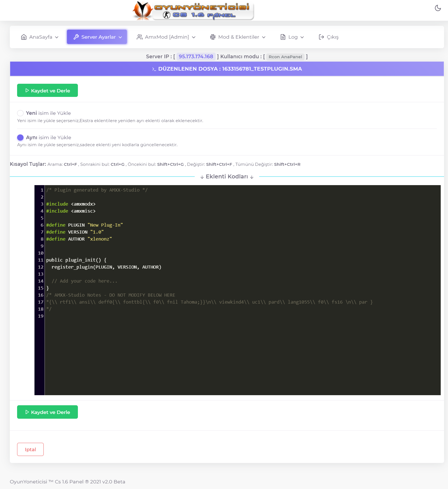Image resolution: width=448 pixels, height=489 pixels.
Task: Open the Mod & Eklentiler menu
Action: [238, 37]
